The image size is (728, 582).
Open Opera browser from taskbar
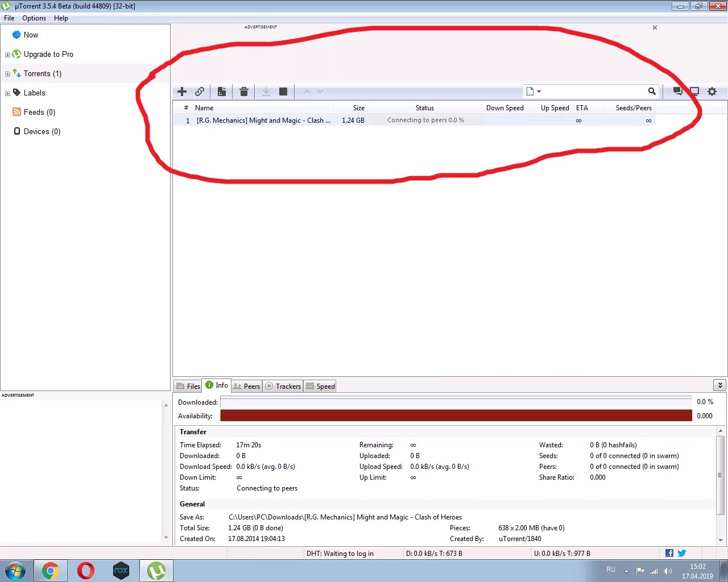pos(86,571)
